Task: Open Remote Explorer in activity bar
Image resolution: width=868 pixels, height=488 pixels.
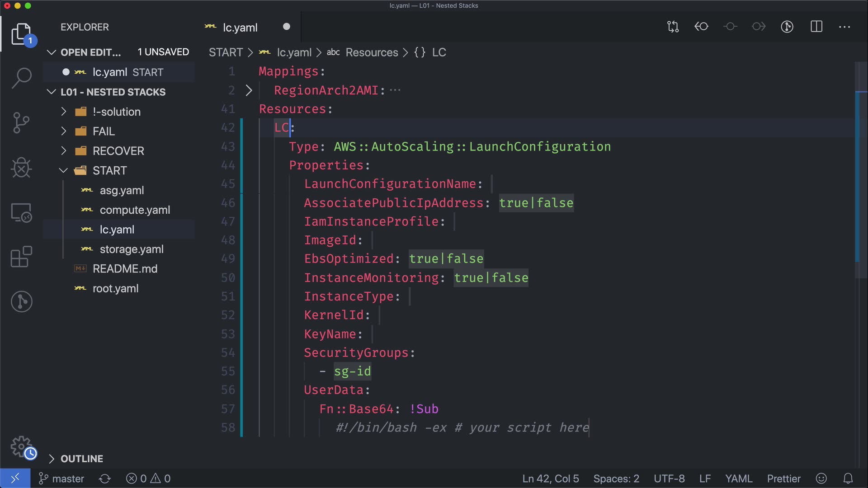Action: point(21,212)
